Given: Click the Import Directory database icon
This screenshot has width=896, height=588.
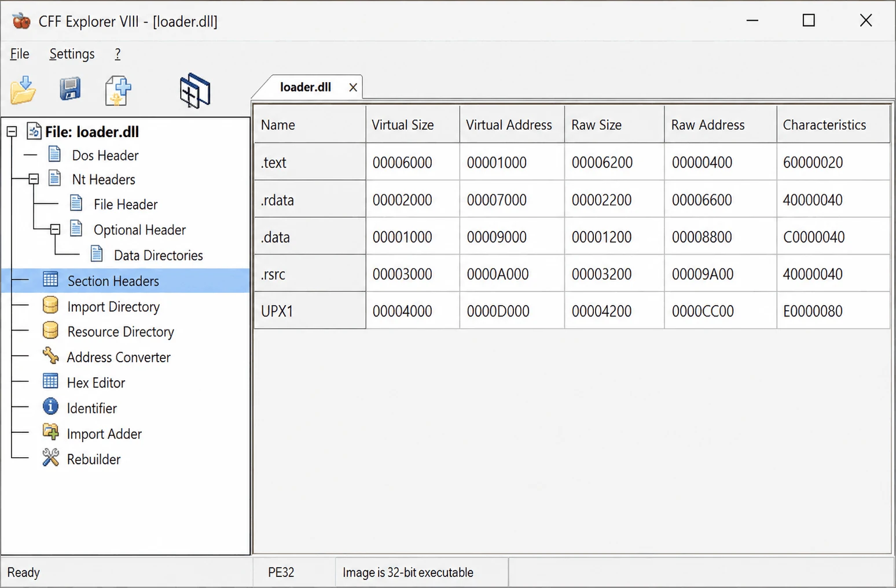Looking at the screenshot, I should [x=50, y=305].
